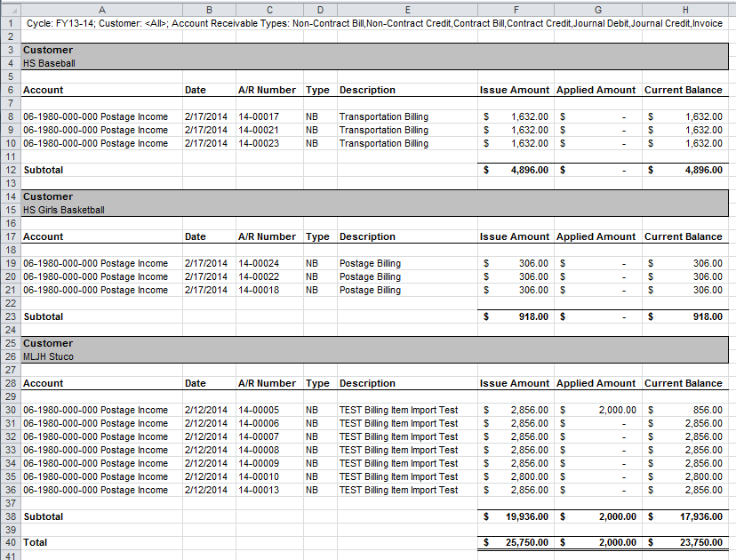Click the HS Girls Basketball customer cell
This screenshot has width=736, height=560.
[x=64, y=211]
